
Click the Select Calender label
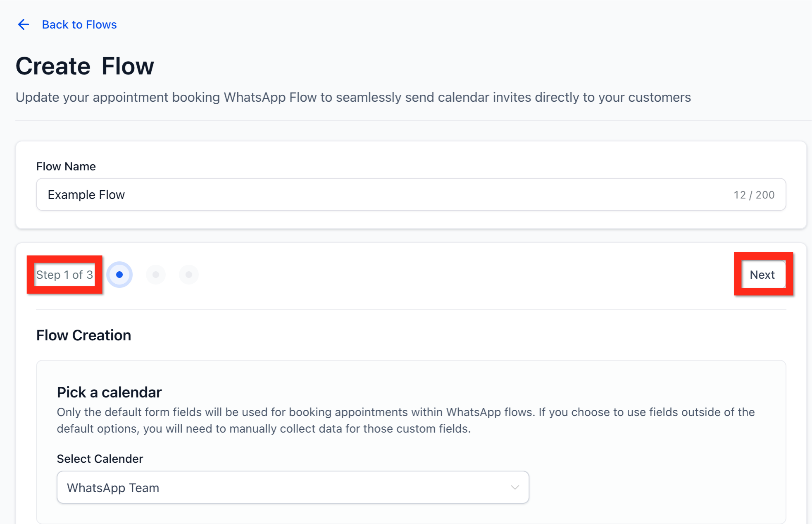[100, 459]
